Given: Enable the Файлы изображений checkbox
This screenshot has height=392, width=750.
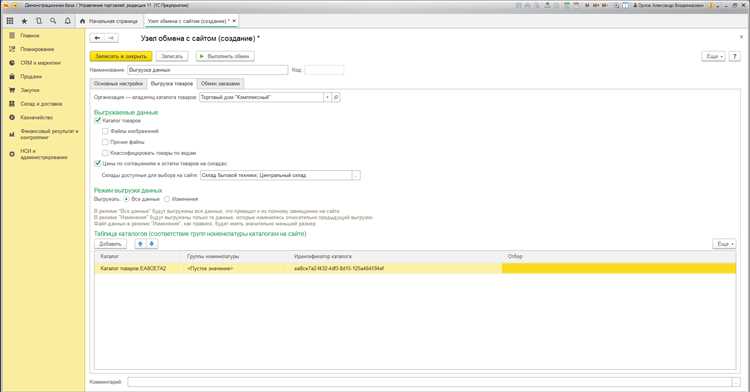Looking at the screenshot, I should pyautogui.click(x=105, y=131).
